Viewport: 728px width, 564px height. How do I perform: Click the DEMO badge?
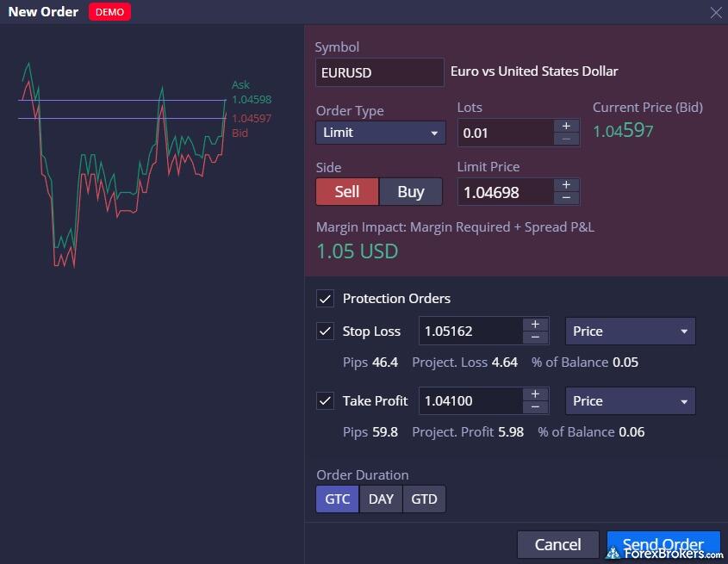click(x=109, y=12)
